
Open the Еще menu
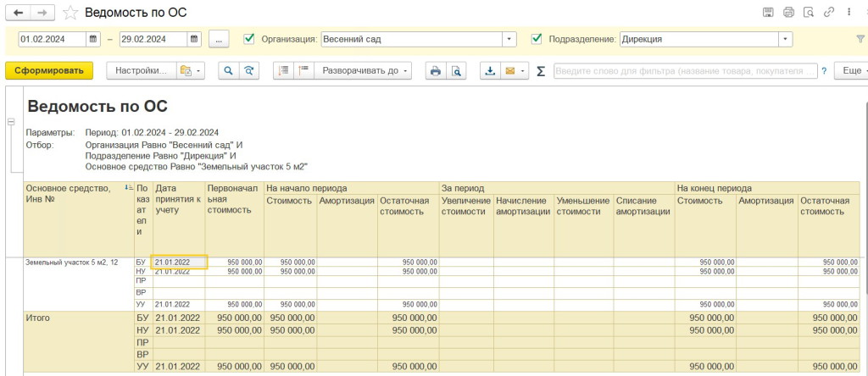click(x=850, y=71)
